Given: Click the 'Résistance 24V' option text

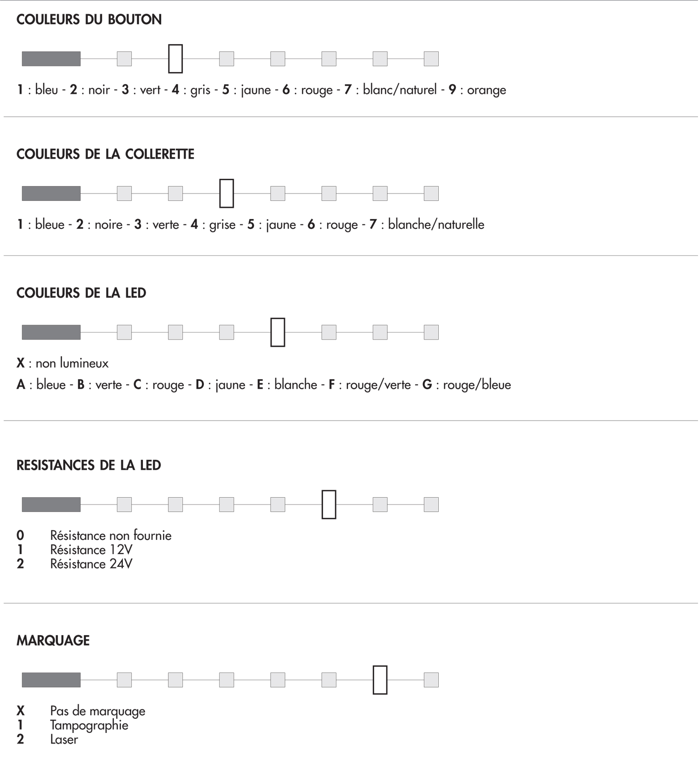Looking at the screenshot, I should pos(91,563).
